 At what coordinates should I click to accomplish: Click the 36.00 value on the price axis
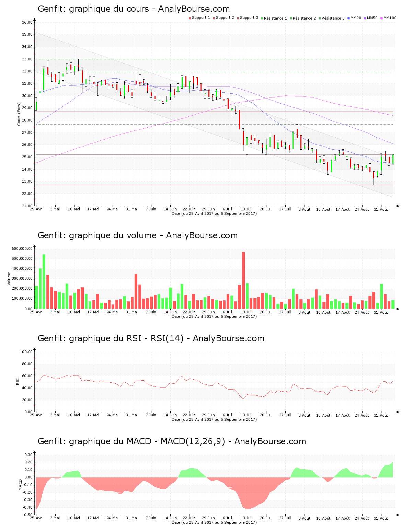(27, 22)
